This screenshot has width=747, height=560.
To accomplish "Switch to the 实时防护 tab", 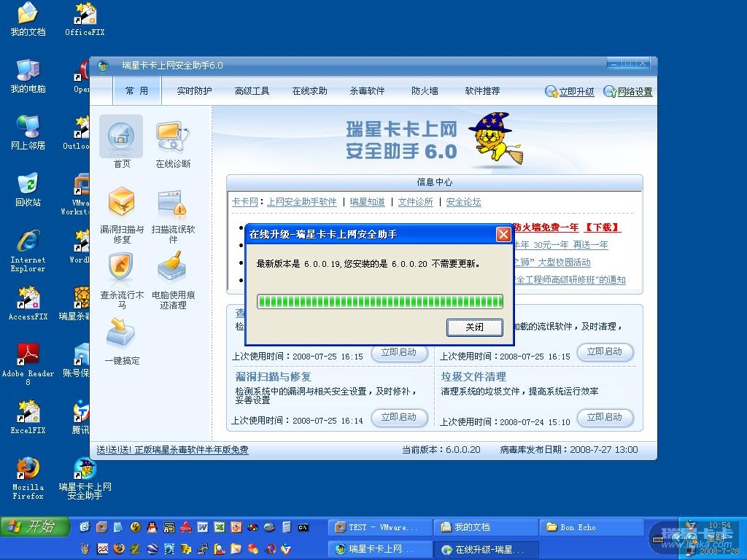I will tap(194, 91).
